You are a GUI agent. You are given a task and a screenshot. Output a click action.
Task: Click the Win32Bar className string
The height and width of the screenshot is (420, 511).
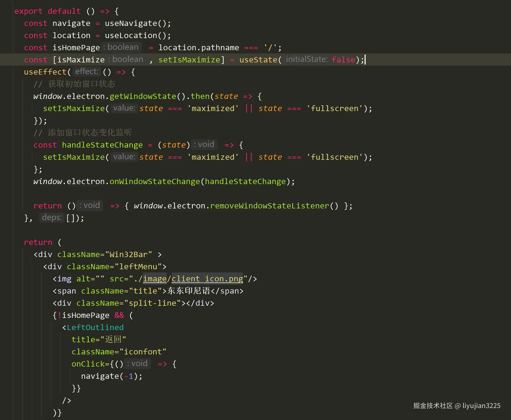tap(129, 254)
